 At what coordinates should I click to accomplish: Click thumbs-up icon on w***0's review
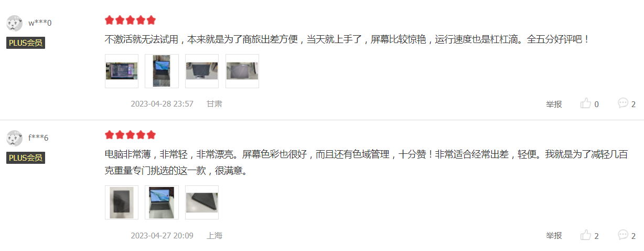point(586,104)
